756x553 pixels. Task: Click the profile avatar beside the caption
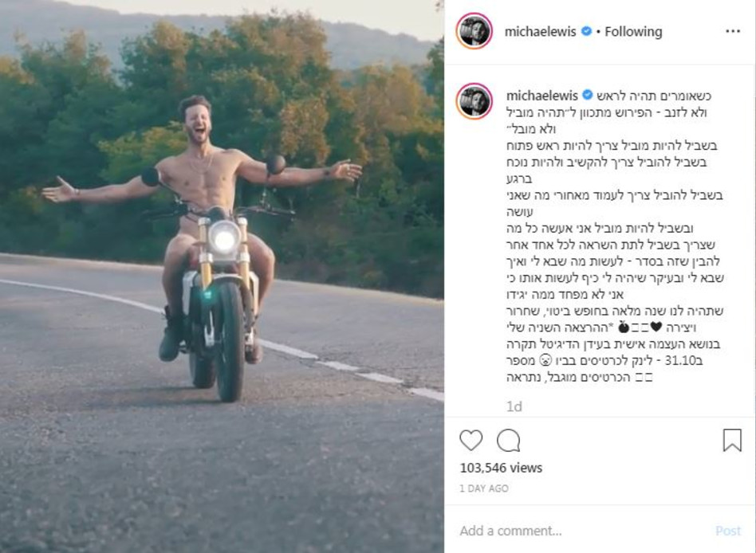pyautogui.click(x=474, y=101)
